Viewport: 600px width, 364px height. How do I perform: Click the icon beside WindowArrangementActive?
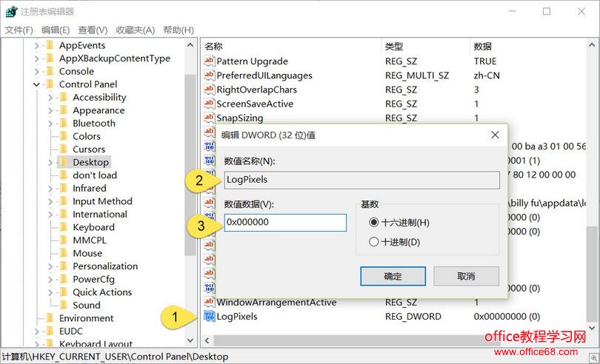(x=210, y=302)
